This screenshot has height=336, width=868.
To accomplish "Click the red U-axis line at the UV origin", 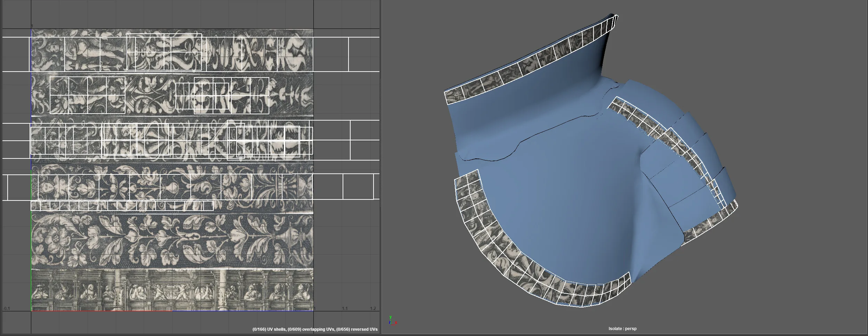I will coord(101,311).
